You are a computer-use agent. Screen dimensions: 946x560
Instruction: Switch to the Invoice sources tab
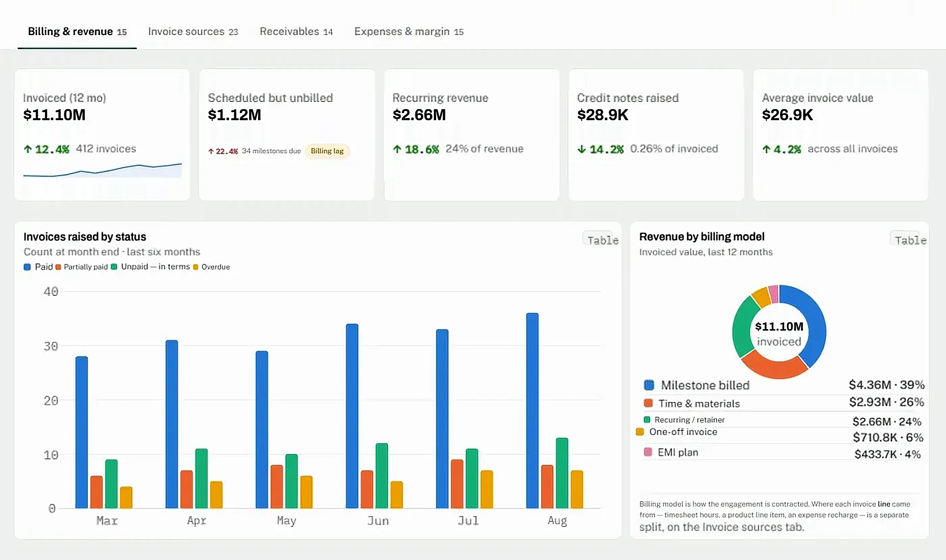[x=193, y=32]
